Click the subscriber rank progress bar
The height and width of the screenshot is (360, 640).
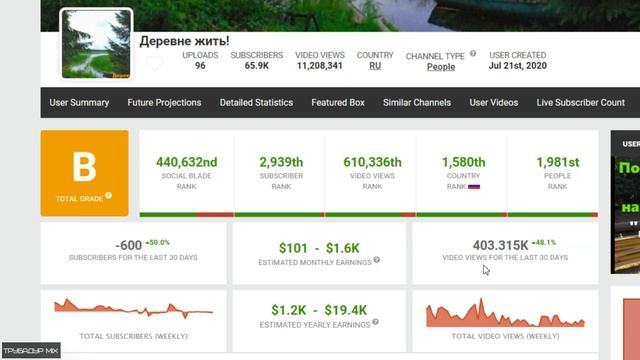(x=280, y=214)
